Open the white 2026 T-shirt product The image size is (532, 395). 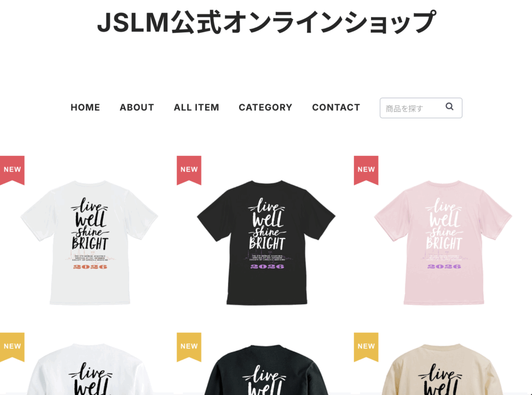[x=89, y=243]
